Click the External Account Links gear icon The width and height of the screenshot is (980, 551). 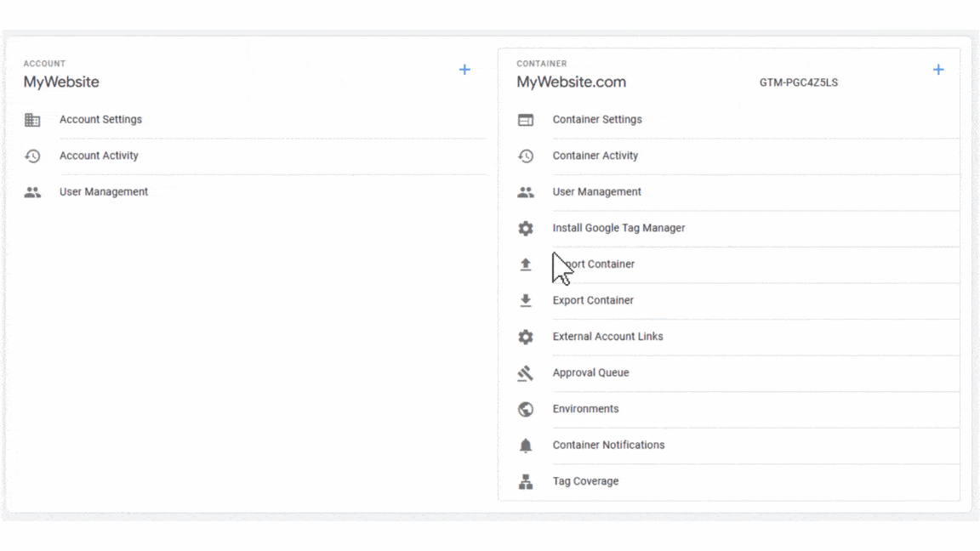(526, 338)
